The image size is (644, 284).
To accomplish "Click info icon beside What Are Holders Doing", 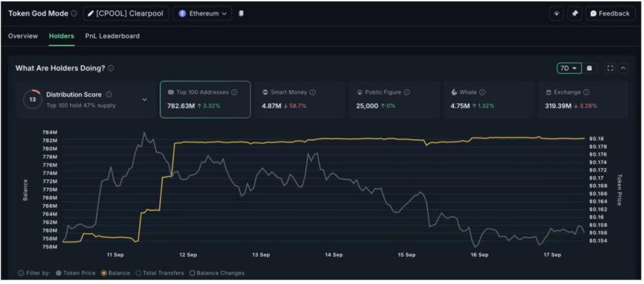I will coord(111,68).
